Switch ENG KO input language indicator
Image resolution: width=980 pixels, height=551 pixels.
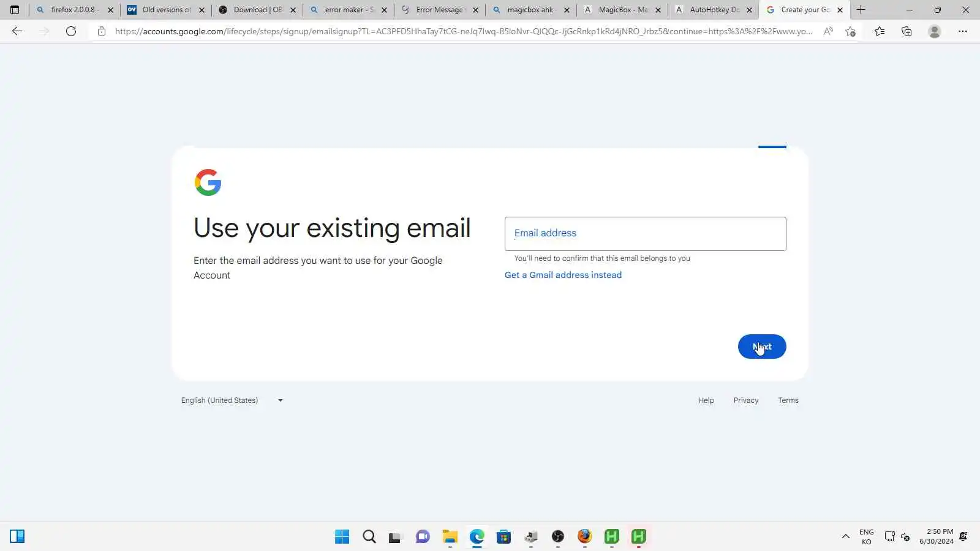tap(866, 537)
